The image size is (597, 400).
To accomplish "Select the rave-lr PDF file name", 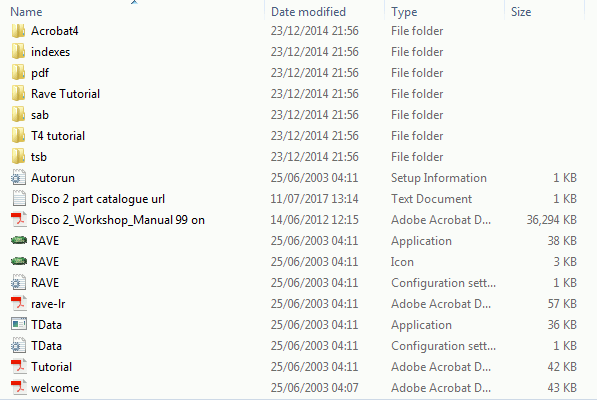I will click(48, 304).
